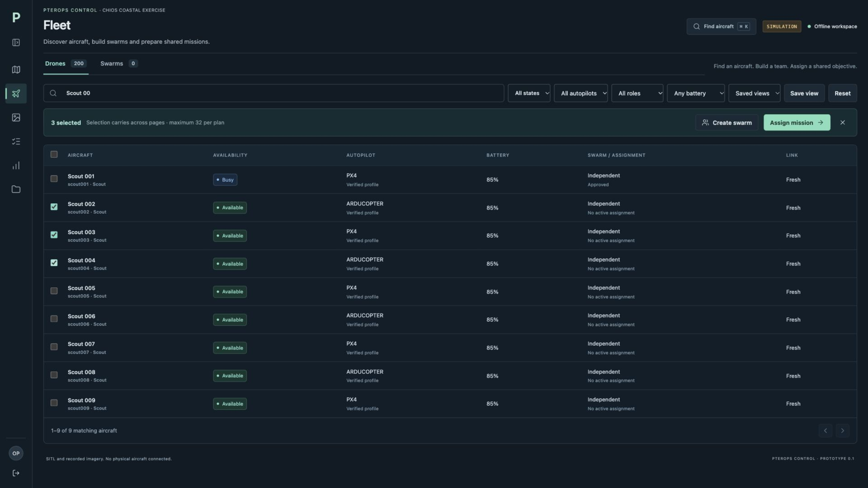Open the analytics bar chart icon
868x488 pixels.
point(16,165)
